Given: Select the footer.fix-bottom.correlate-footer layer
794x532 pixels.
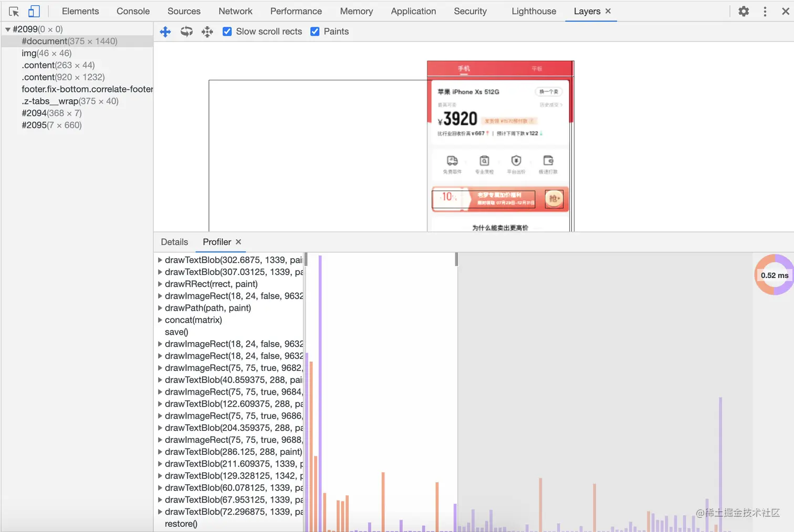Looking at the screenshot, I should (77, 89).
